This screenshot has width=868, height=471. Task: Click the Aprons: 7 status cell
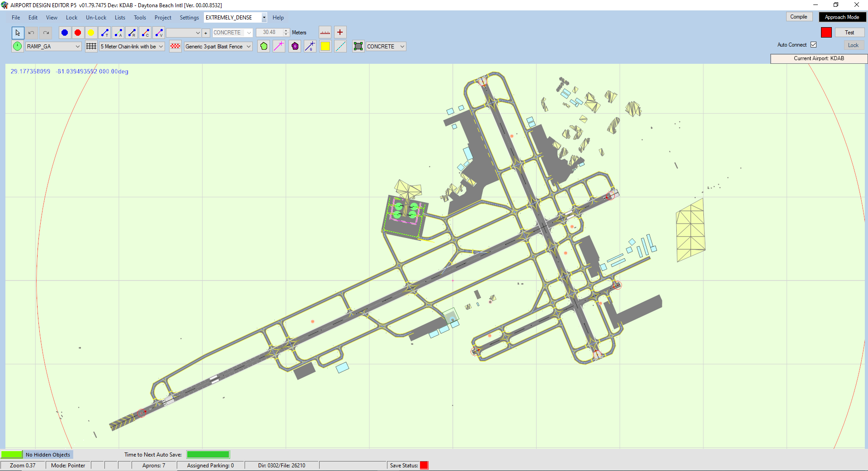coord(154,466)
